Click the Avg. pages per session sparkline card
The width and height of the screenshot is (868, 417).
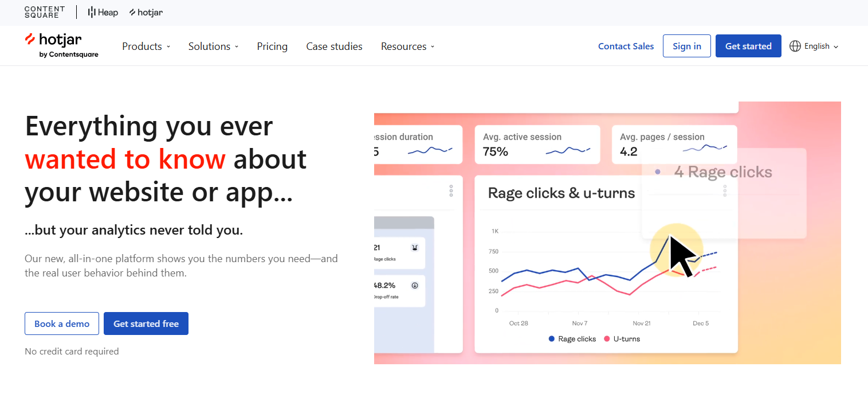674,145
